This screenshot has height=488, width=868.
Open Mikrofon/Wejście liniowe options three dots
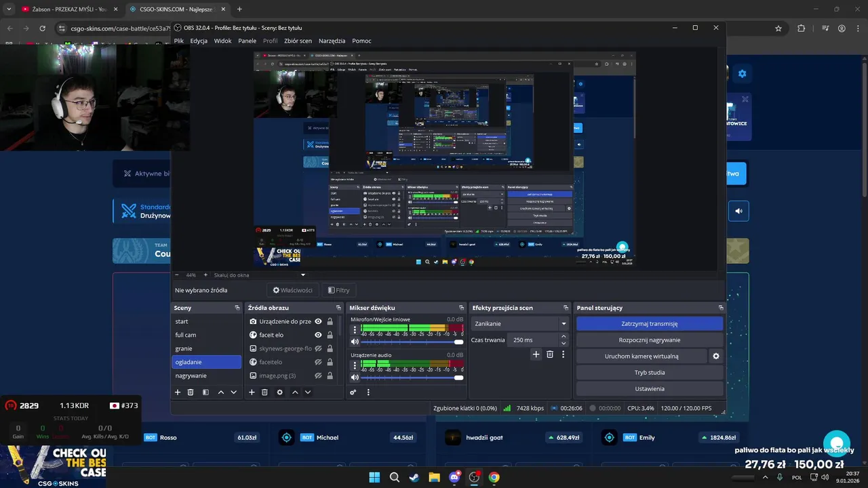click(354, 330)
